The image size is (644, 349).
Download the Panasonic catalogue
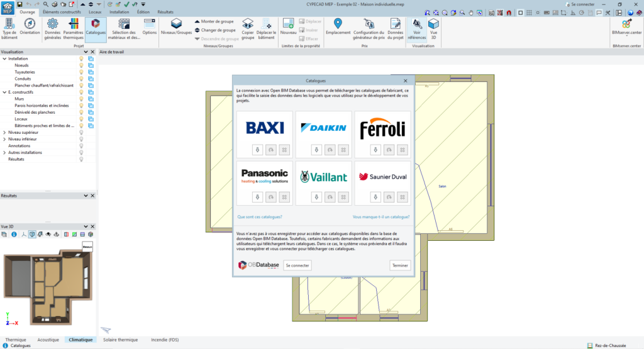coord(257,197)
